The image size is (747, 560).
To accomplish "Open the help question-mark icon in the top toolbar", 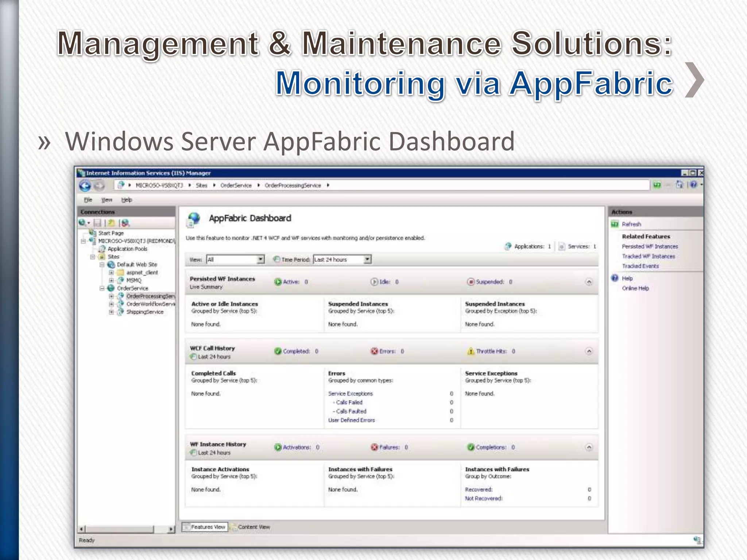I will (x=693, y=185).
